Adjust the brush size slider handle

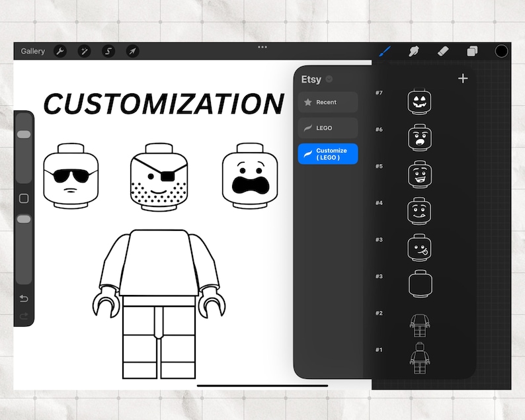click(x=24, y=134)
